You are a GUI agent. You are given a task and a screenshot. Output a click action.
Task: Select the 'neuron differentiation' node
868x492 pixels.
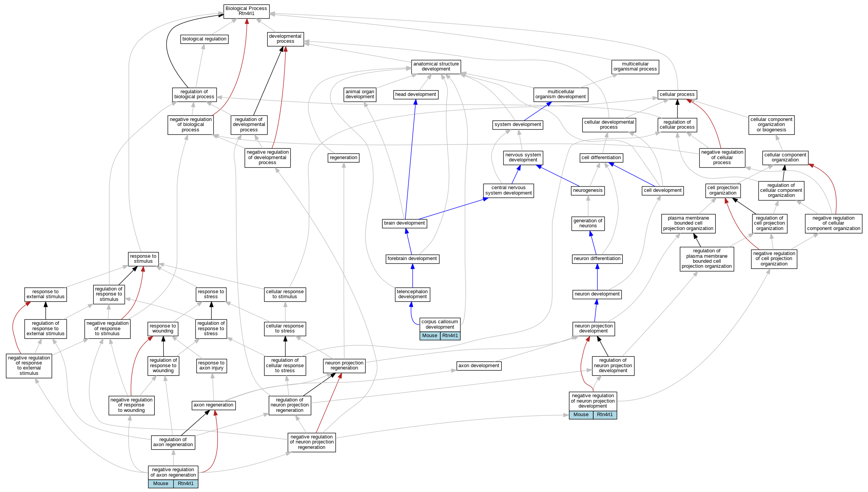click(597, 259)
